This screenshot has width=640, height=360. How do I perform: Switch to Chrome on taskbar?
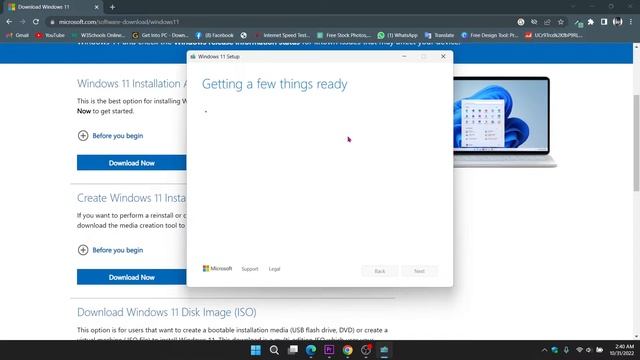pos(347,350)
